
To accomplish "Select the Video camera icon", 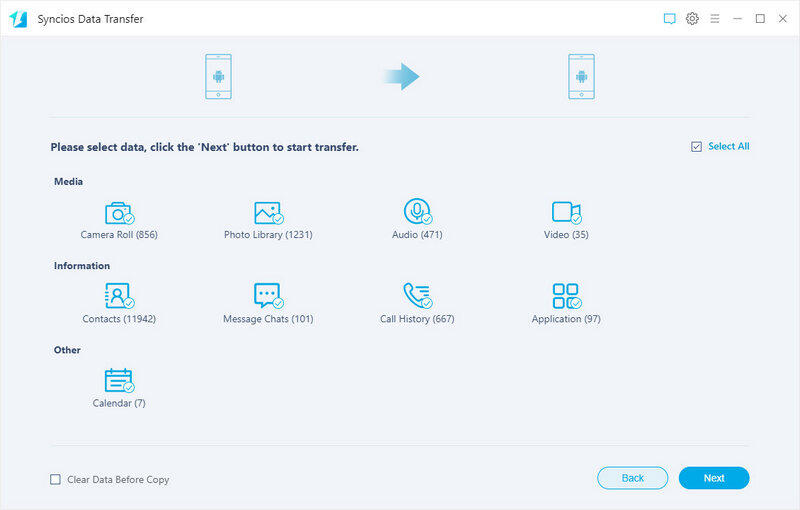I will pos(565,212).
